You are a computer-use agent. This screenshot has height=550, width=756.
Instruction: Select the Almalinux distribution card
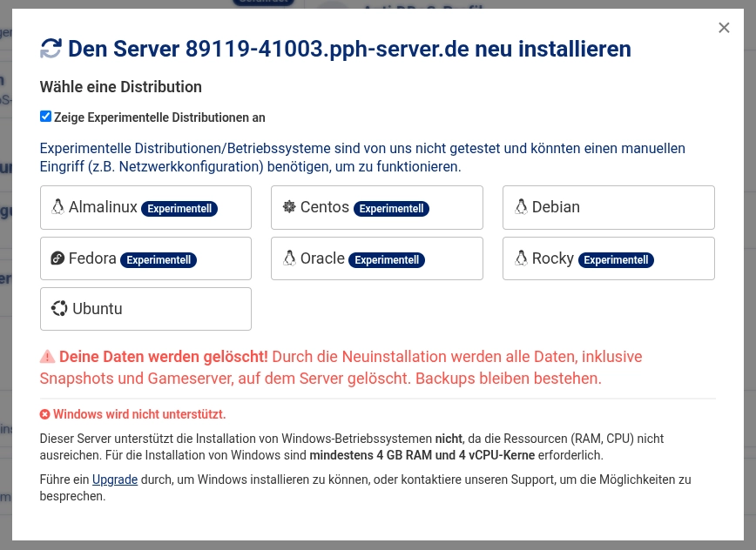point(145,208)
